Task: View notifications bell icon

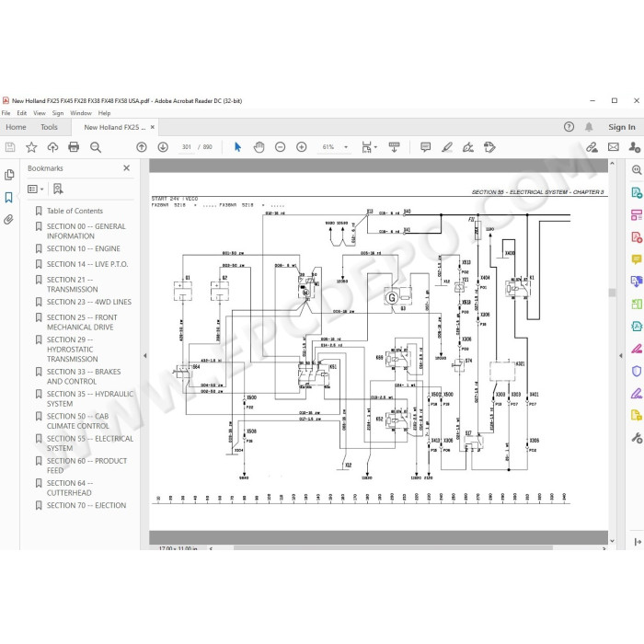Action: (589, 127)
